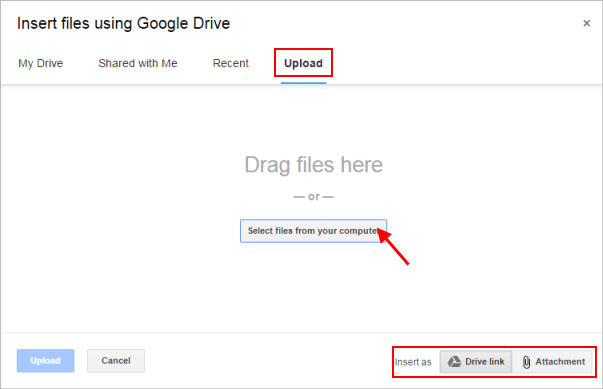Click the Insert as label
The height and width of the screenshot is (389, 603).
[413, 362]
